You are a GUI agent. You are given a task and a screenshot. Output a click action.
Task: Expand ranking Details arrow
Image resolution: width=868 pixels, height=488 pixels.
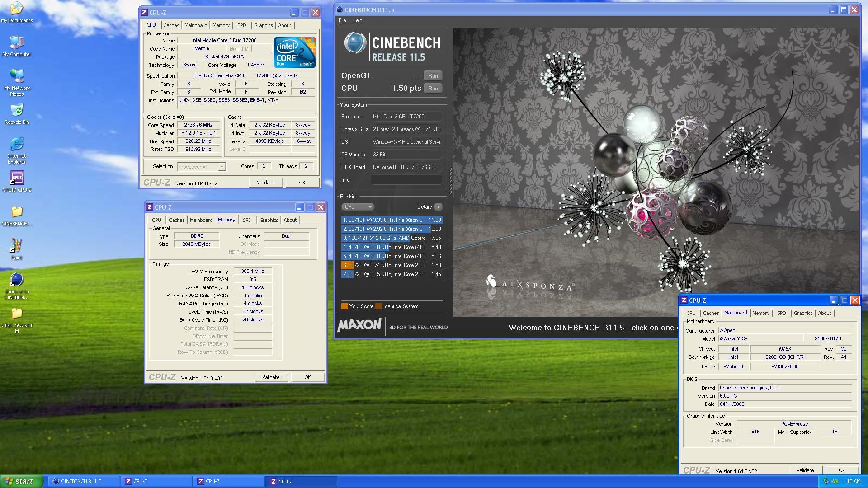pos(438,207)
